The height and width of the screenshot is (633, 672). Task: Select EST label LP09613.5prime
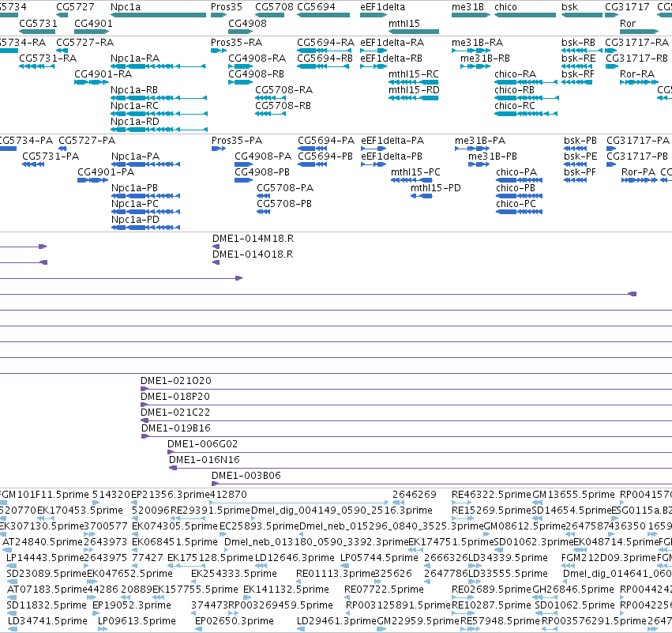[137, 621]
